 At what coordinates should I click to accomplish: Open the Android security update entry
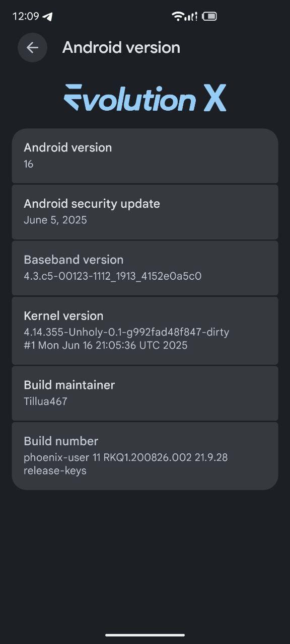click(x=145, y=212)
